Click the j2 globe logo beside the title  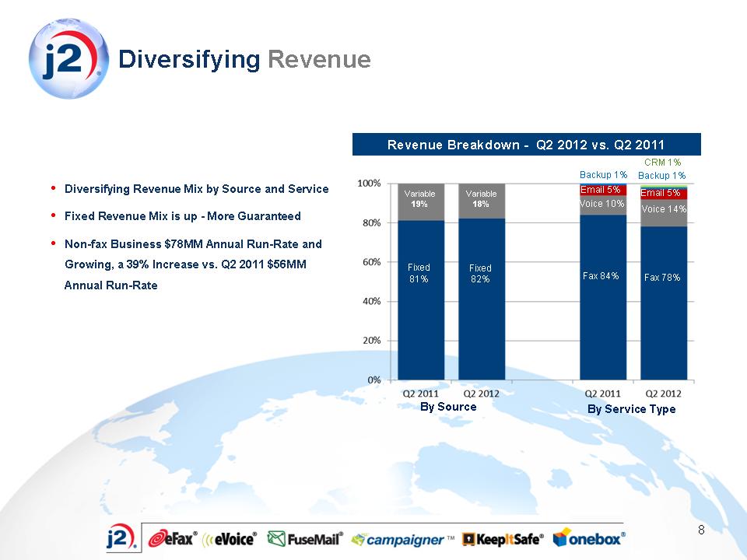tap(68, 58)
